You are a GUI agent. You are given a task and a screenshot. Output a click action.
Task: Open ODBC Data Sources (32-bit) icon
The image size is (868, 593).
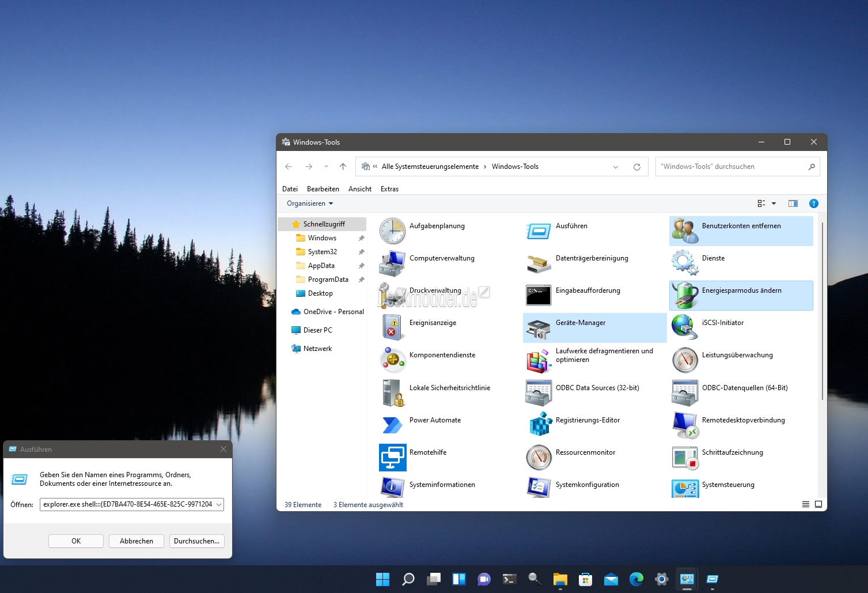(539, 393)
